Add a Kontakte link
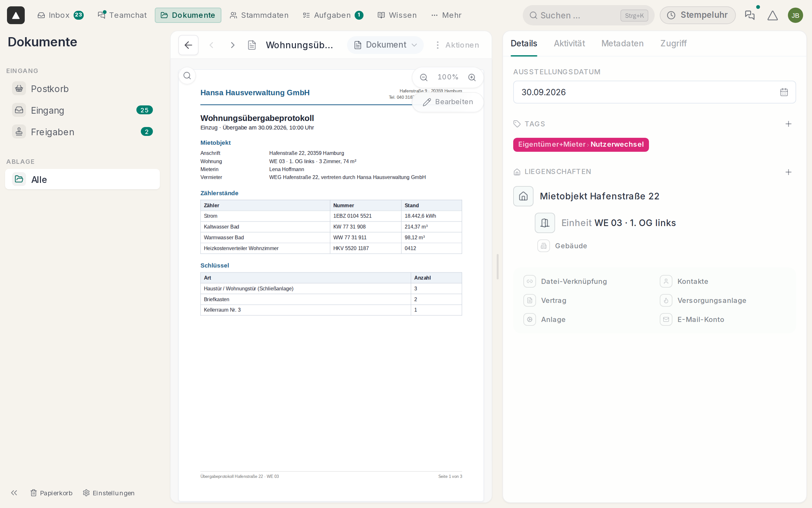 [x=684, y=281]
